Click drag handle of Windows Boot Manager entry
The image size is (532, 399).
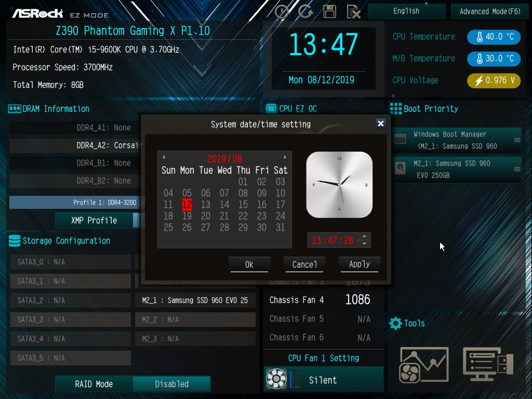tap(517, 140)
